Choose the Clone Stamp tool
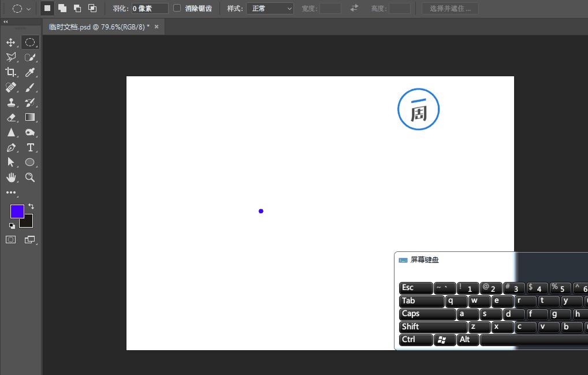 [x=10, y=102]
